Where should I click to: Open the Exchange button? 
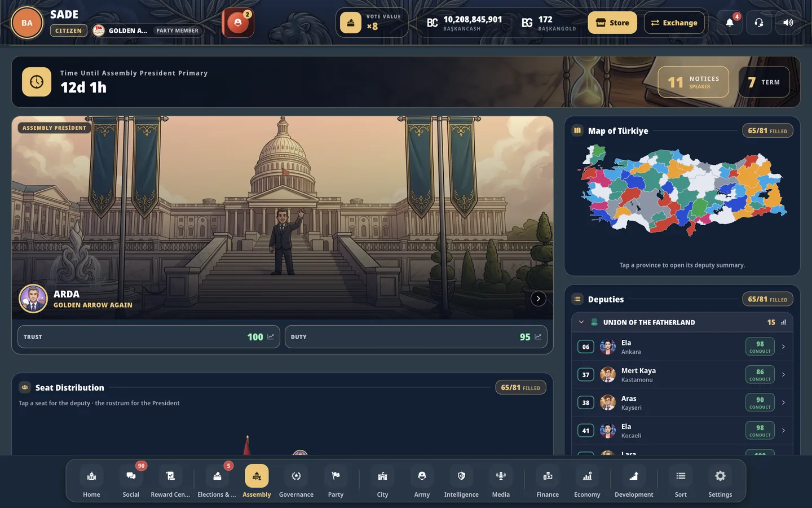click(x=674, y=23)
